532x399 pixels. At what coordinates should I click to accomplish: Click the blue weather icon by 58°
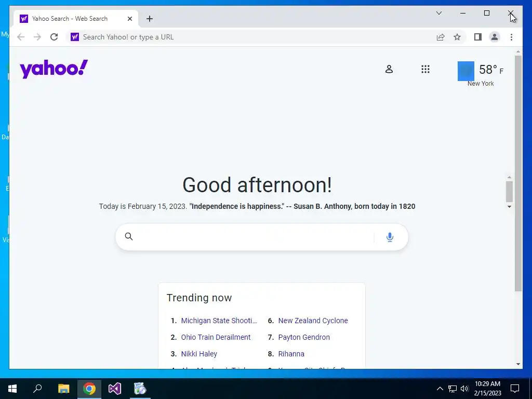[465, 71]
